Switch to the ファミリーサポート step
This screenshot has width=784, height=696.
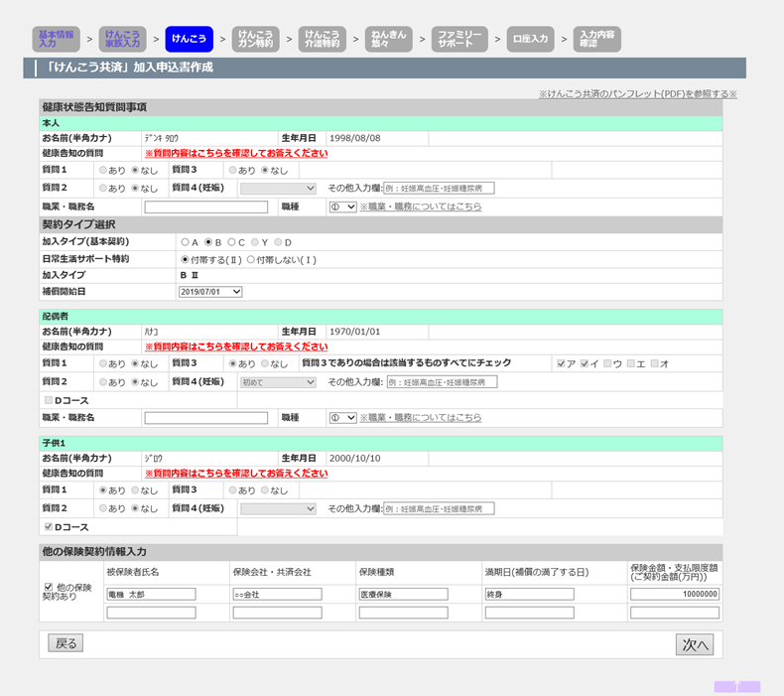(x=459, y=39)
